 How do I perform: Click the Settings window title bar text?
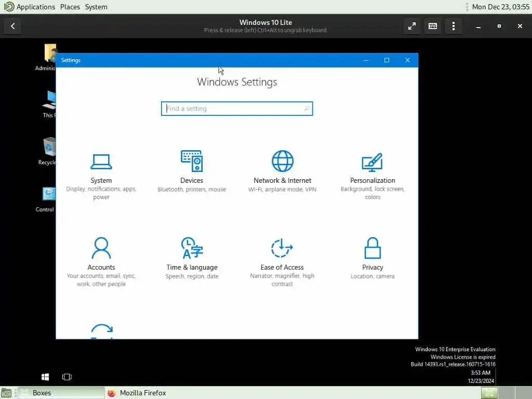[71, 60]
